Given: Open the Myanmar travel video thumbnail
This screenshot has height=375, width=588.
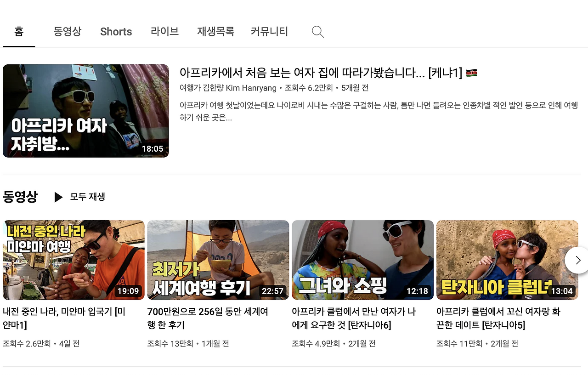Looking at the screenshot, I should pyautogui.click(x=73, y=260).
